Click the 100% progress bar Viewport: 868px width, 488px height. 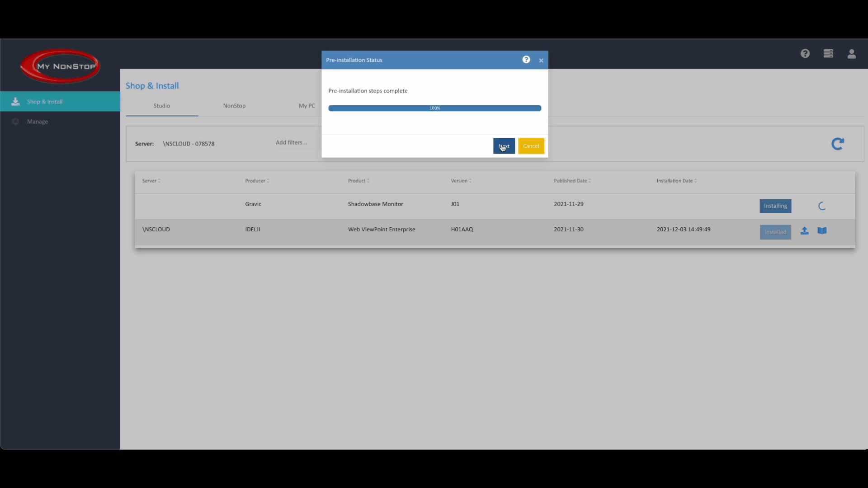434,108
